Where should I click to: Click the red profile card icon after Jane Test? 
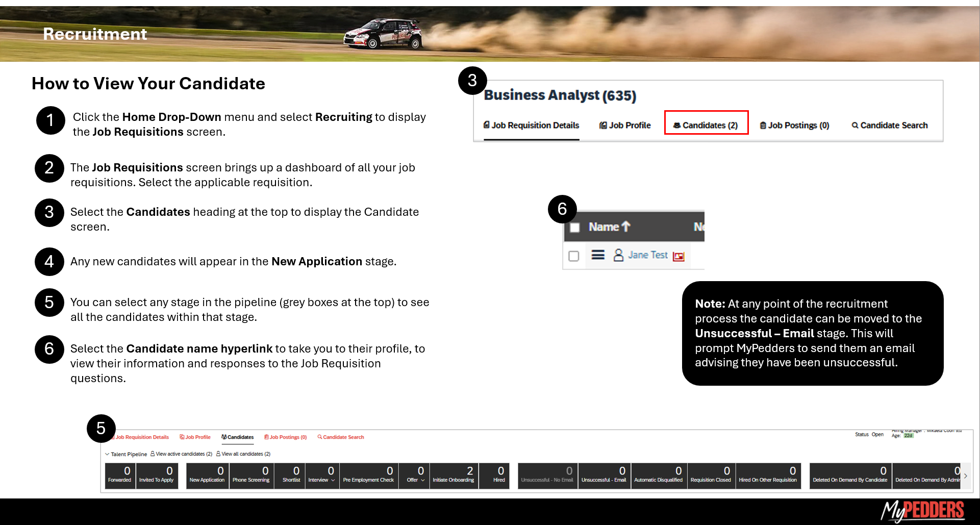679,256
